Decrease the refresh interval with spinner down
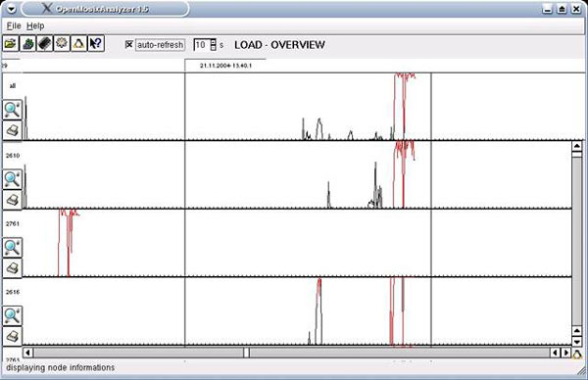 coord(213,48)
